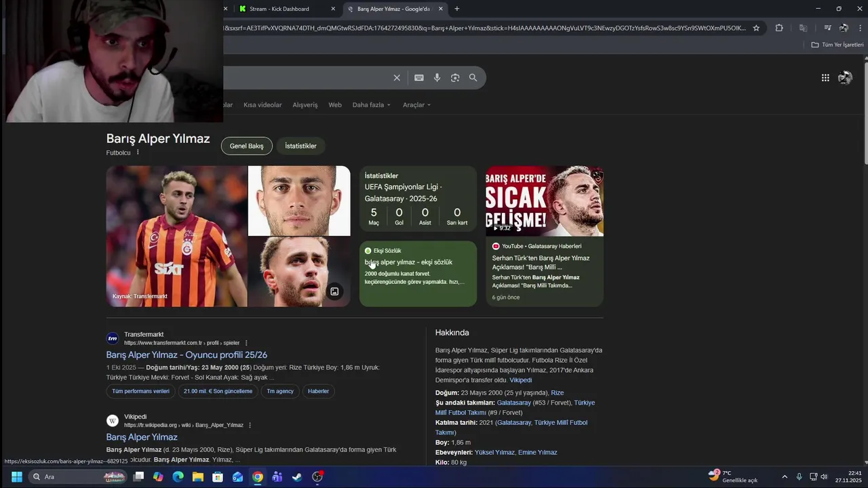Switch to Web search tab

335,105
